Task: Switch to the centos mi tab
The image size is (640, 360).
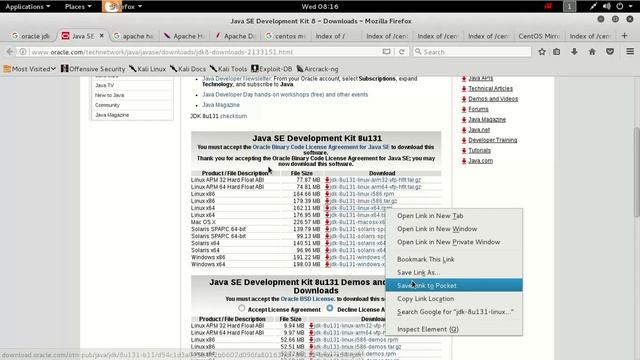Action: click(x=286, y=36)
